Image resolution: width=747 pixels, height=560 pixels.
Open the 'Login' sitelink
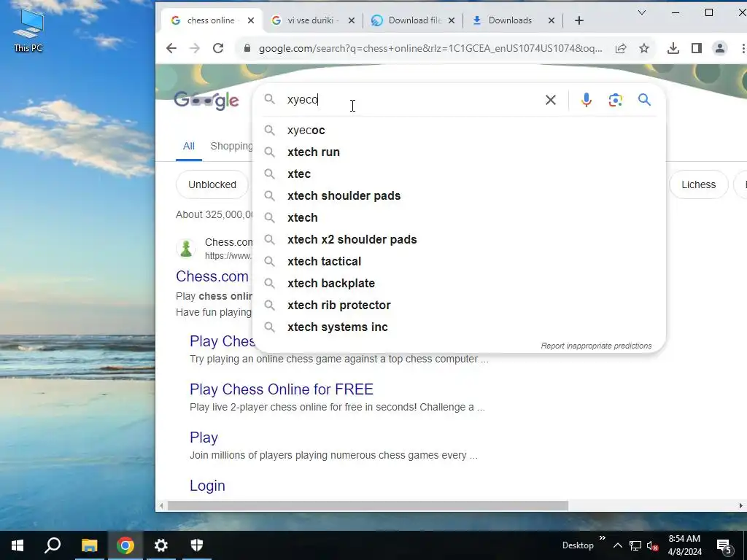coord(207,485)
